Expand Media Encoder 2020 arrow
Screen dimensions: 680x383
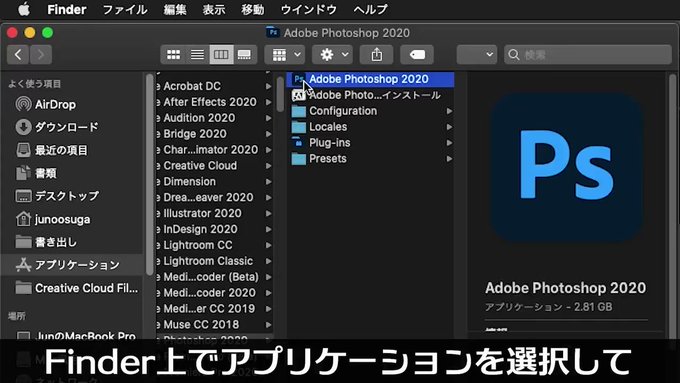coord(268,293)
